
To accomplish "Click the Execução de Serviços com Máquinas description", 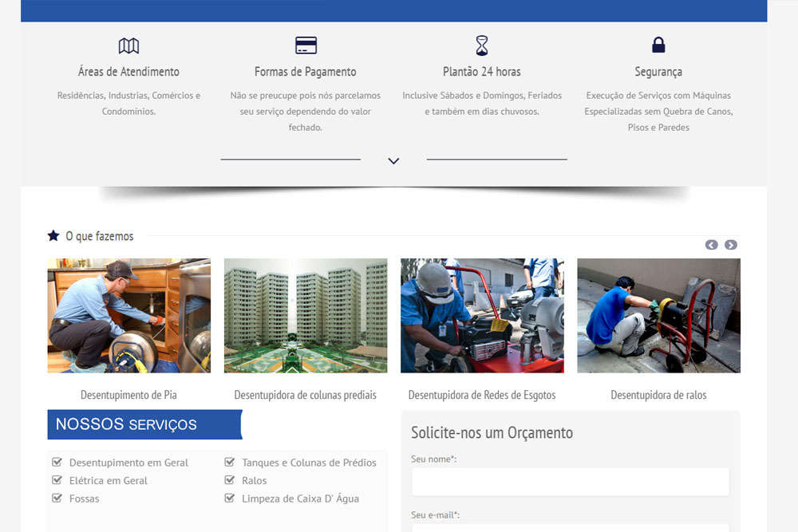I will [658, 112].
